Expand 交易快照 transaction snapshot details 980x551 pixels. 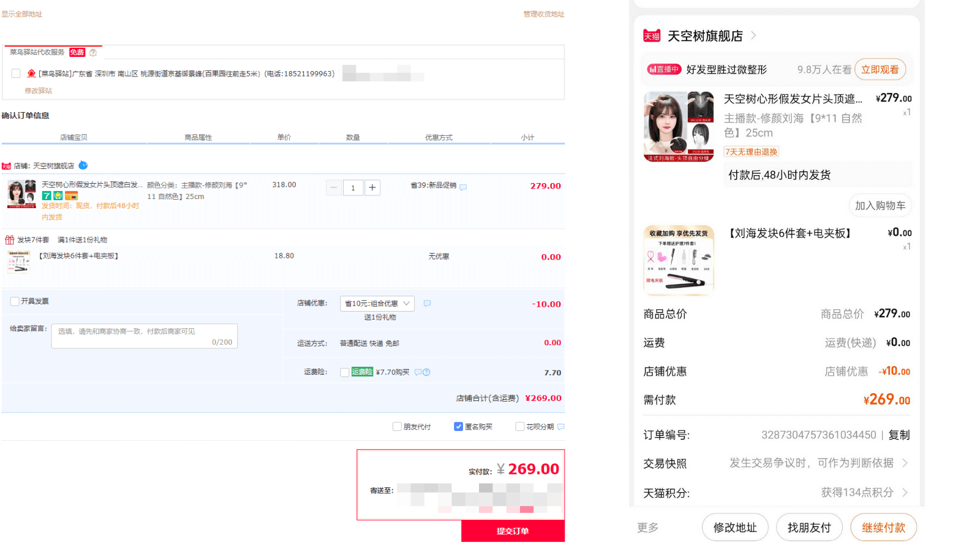(905, 463)
